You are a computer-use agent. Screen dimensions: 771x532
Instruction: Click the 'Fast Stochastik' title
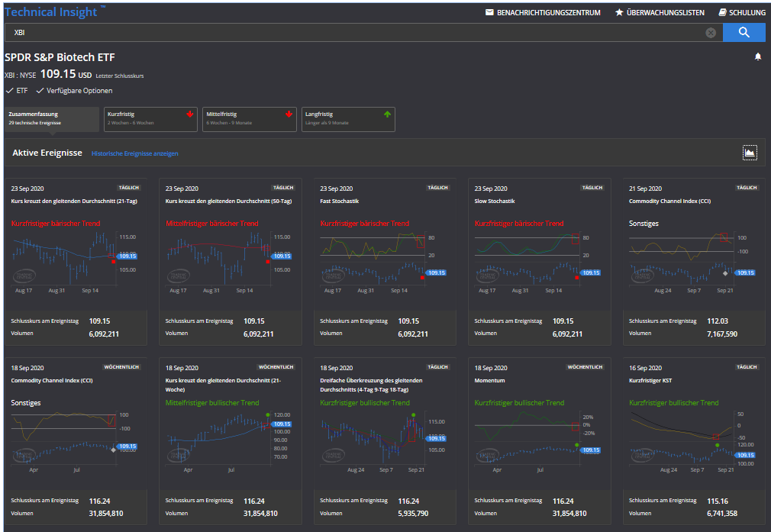[x=339, y=201]
